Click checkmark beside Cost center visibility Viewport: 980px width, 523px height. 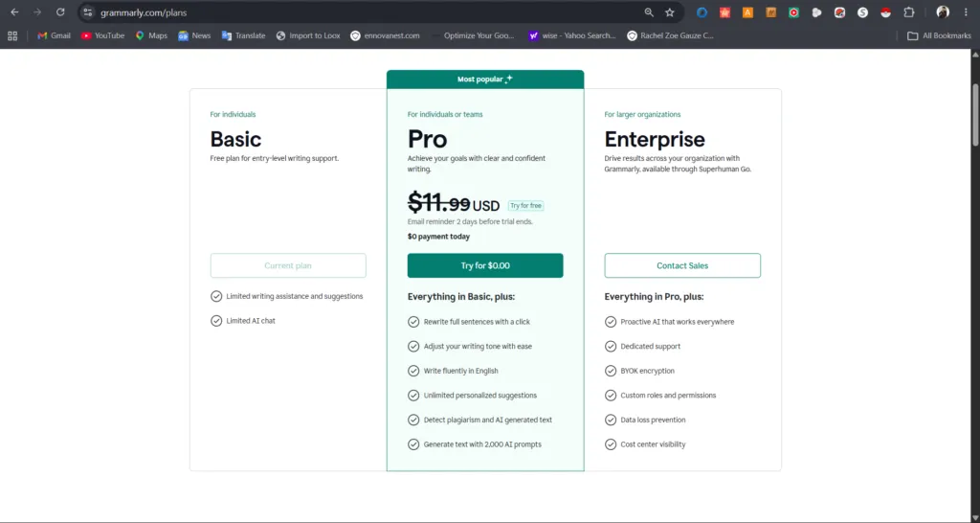click(x=611, y=444)
